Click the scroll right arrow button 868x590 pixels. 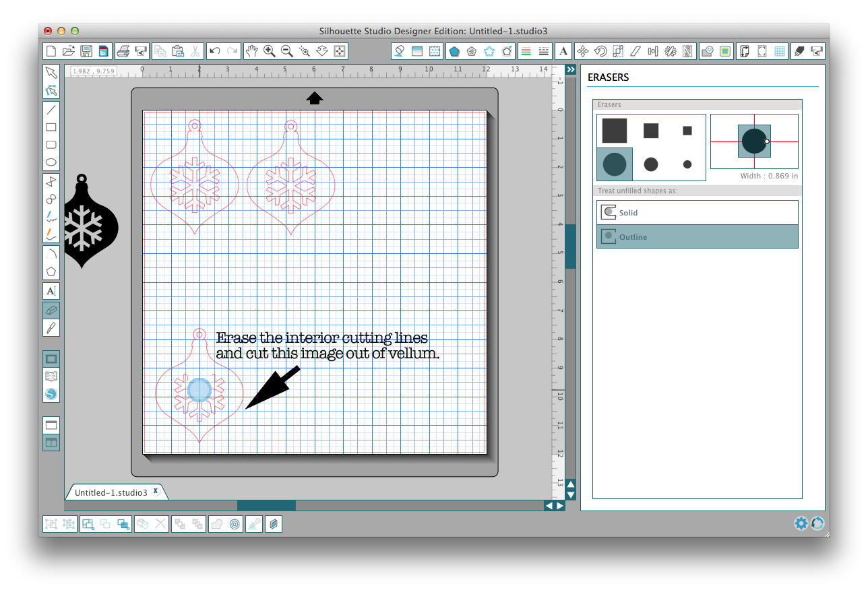(x=560, y=505)
